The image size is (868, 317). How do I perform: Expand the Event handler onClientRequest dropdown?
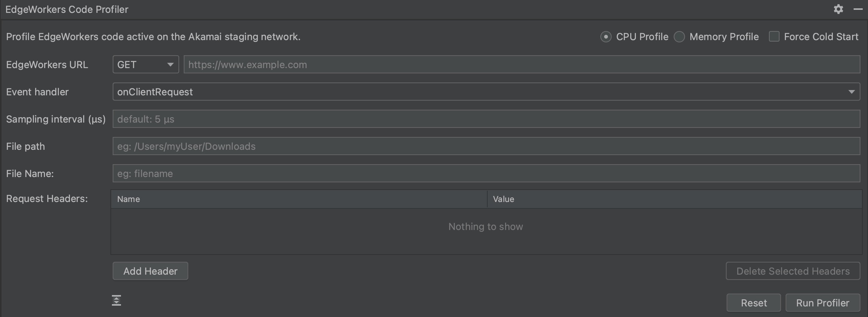tap(486, 92)
